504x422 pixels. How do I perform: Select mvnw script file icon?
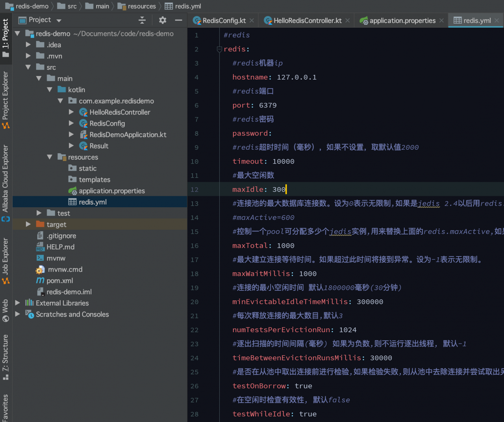pos(40,258)
